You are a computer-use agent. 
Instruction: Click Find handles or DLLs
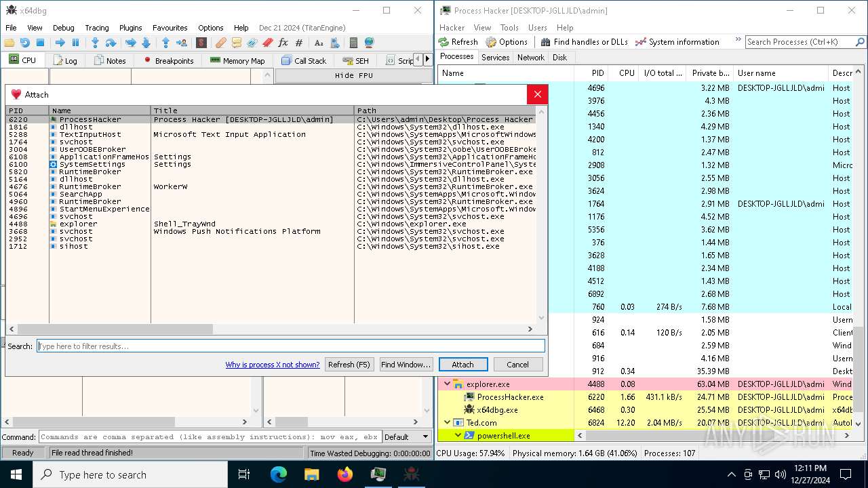point(585,42)
